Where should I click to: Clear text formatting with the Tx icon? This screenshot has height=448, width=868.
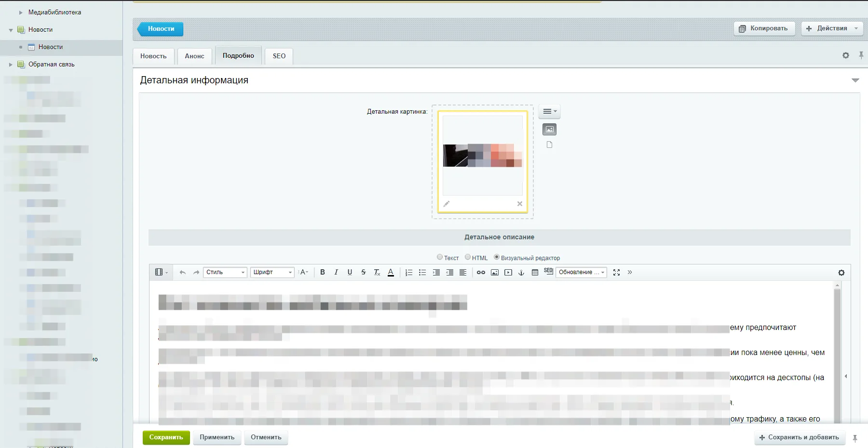[x=377, y=272]
